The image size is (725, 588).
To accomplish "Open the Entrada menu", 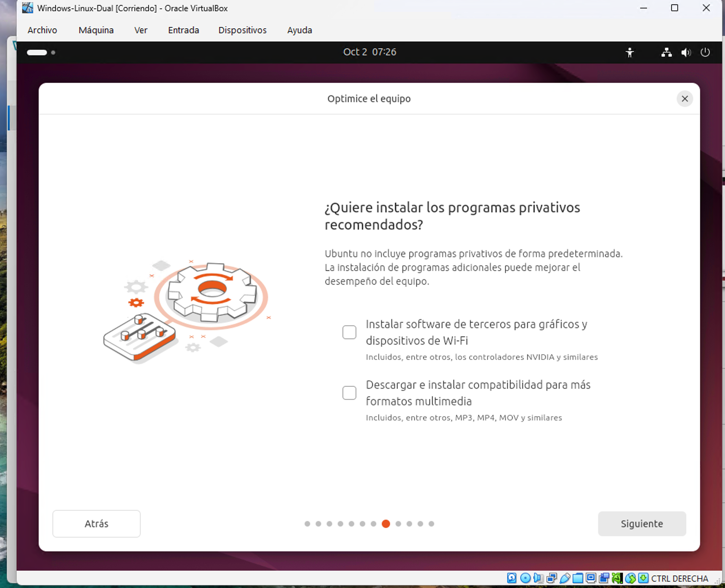I will [183, 30].
